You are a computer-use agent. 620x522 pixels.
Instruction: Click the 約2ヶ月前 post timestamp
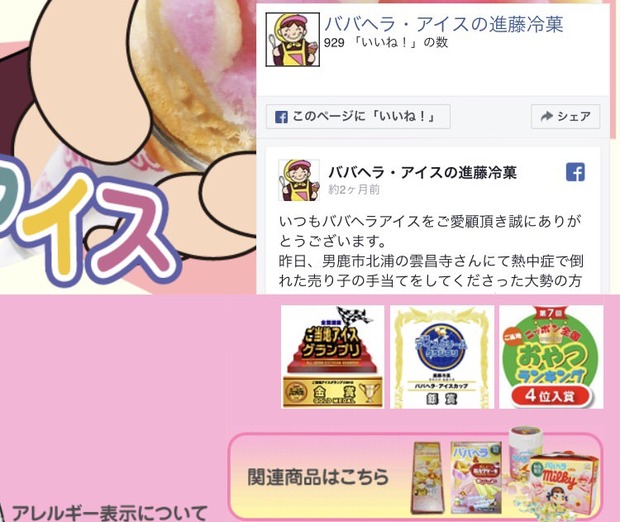click(354, 190)
